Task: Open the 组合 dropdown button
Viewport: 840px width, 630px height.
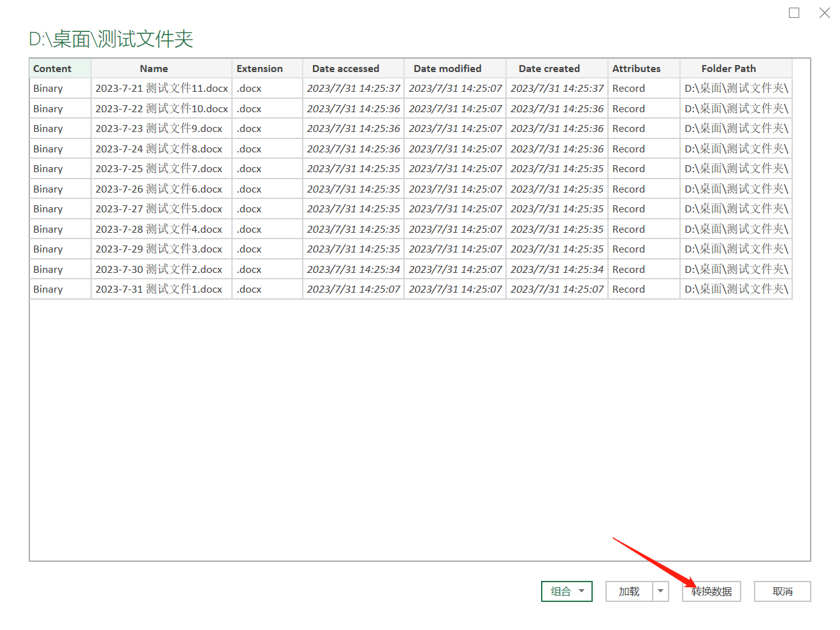Action: click(x=567, y=592)
